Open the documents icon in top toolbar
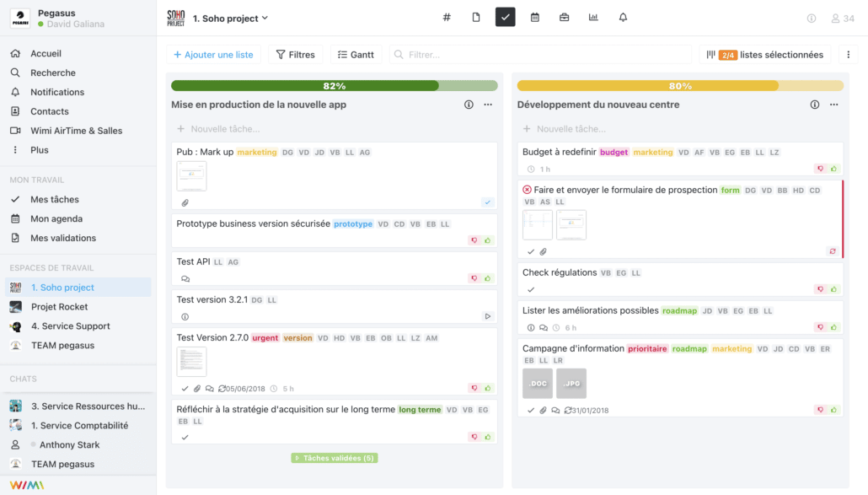The width and height of the screenshot is (868, 495). (476, 18)
